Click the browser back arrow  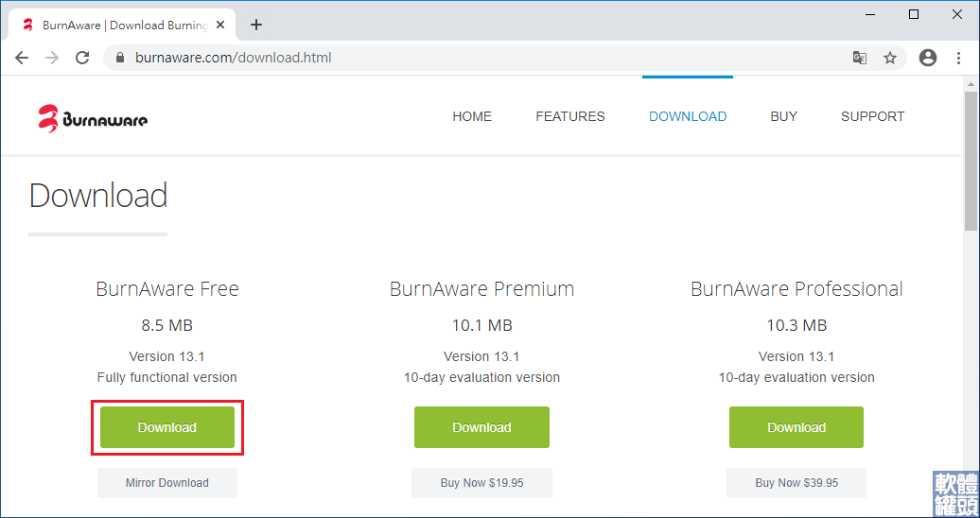click(22, 58)
